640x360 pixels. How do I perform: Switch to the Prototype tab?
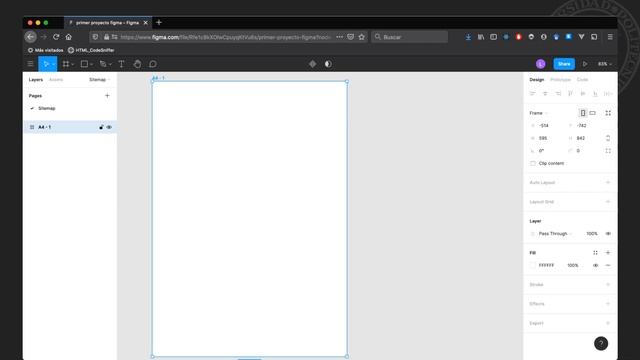click(560, 80)
